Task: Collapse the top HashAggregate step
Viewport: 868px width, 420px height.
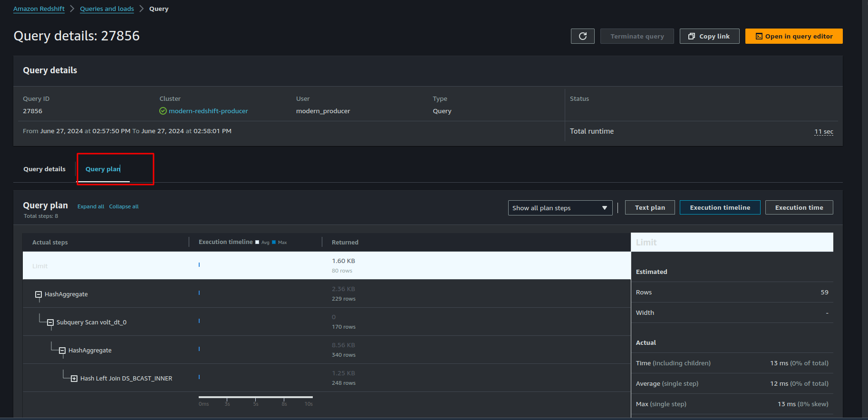Action: click(x=39, y=294)
